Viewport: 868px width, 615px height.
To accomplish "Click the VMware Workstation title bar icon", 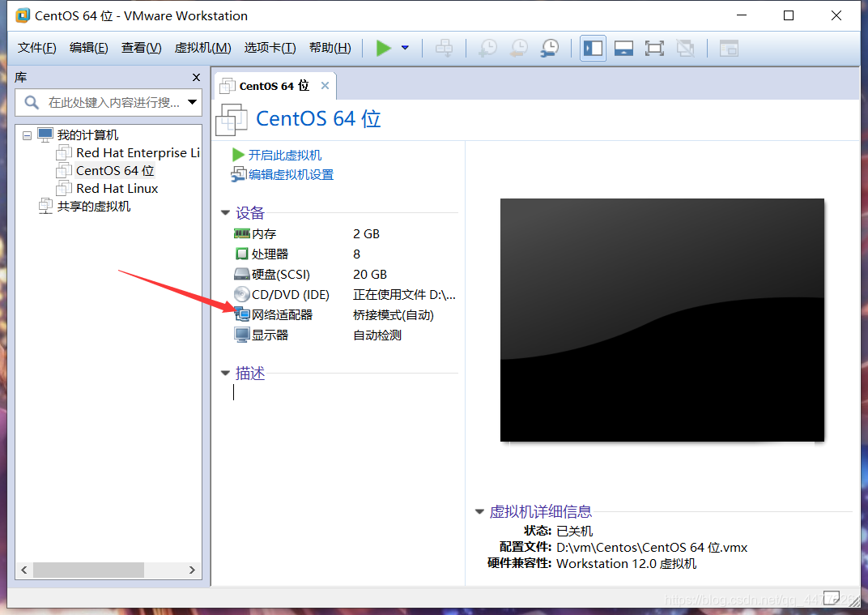I will click(23, 15).
